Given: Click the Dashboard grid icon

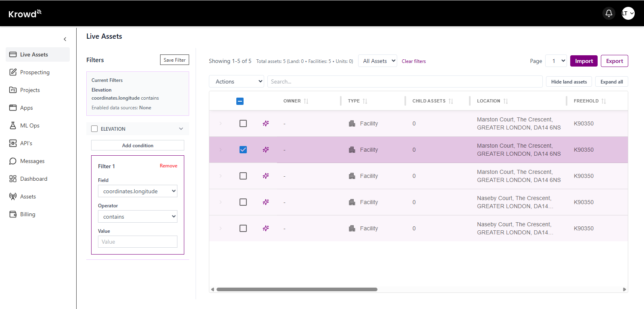Looking at the screenshot, I should pos(13,179).
